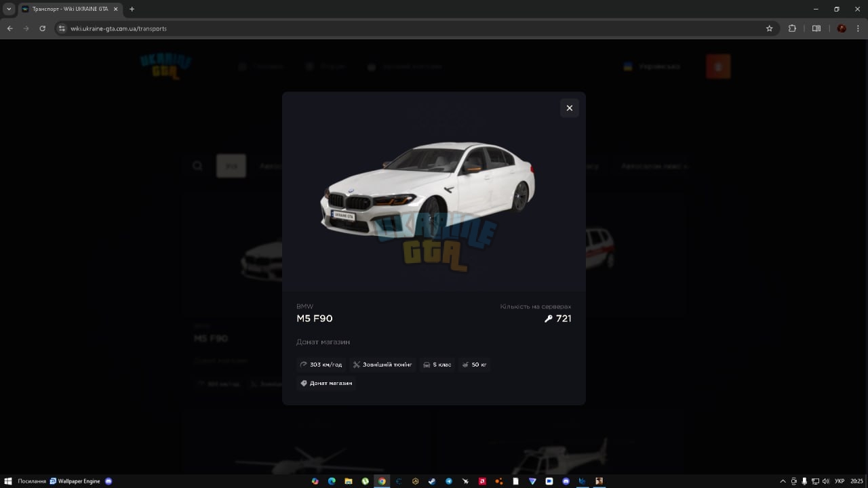
Task: Open Telegram from the taskbar
Action: pos(449,481)
